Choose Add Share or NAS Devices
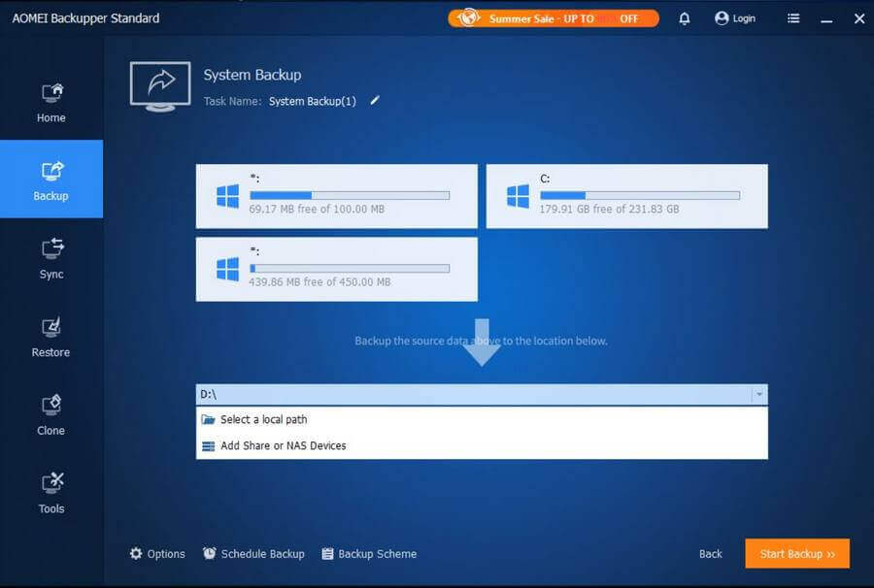Viewport: 874px width, 588px height. 482,445
